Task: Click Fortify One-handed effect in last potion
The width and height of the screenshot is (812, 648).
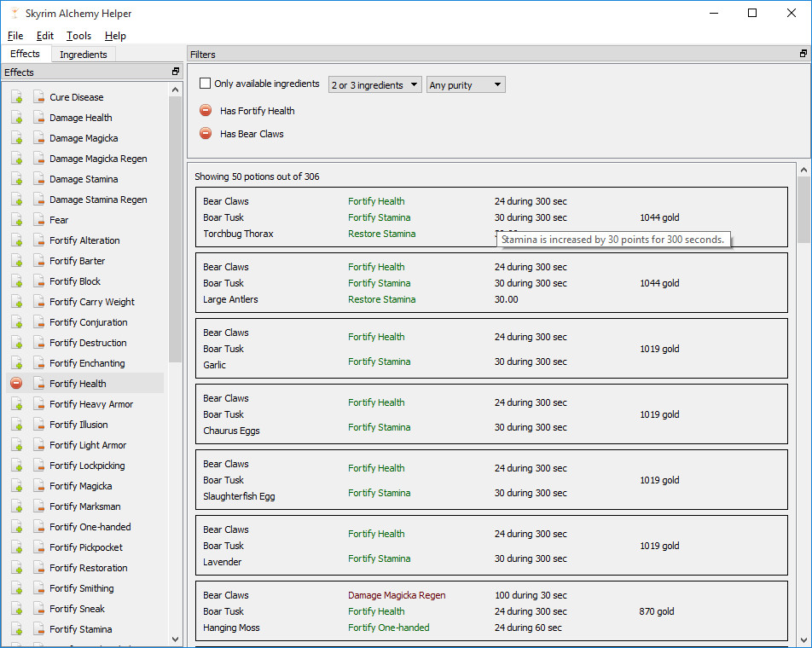Action: tap(388, 628)
